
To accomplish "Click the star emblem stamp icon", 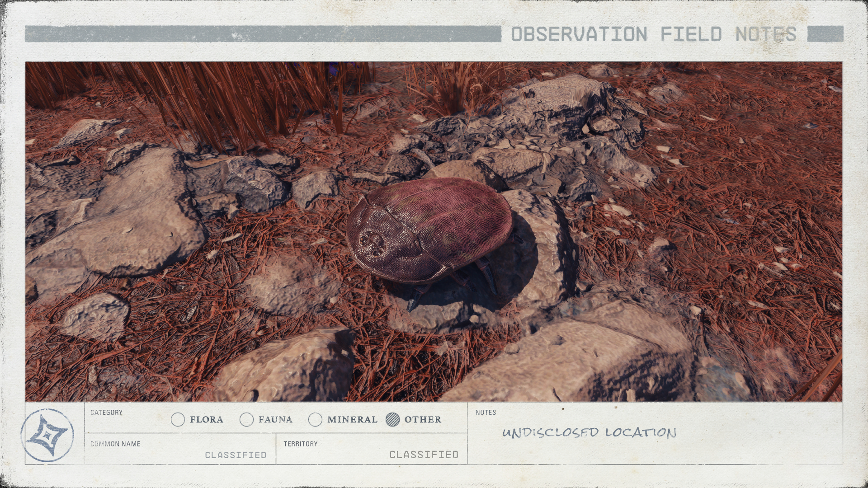I will [x=47, y=435].
